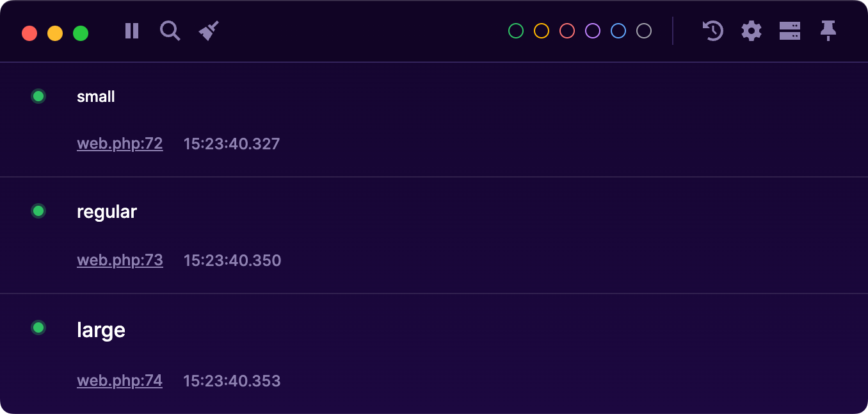Select the "large" log entry text
Viewport: 868px width, 414px height.
pyautogui.click(x=101, y=330)
